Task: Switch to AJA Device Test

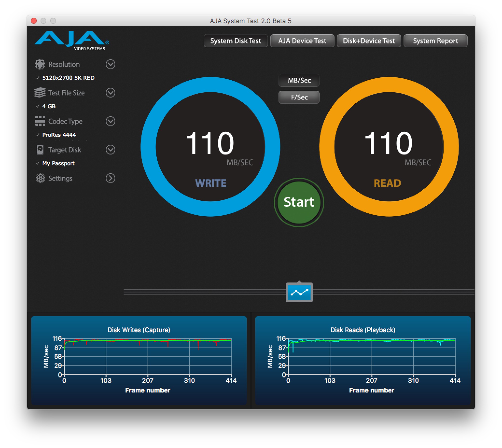Action: 302,41
